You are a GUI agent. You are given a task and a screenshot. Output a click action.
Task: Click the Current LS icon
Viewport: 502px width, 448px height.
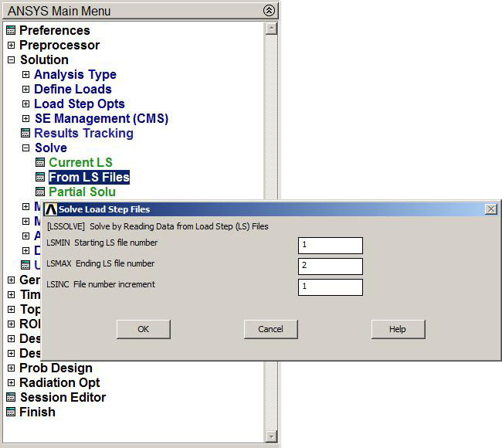(40, 163)
